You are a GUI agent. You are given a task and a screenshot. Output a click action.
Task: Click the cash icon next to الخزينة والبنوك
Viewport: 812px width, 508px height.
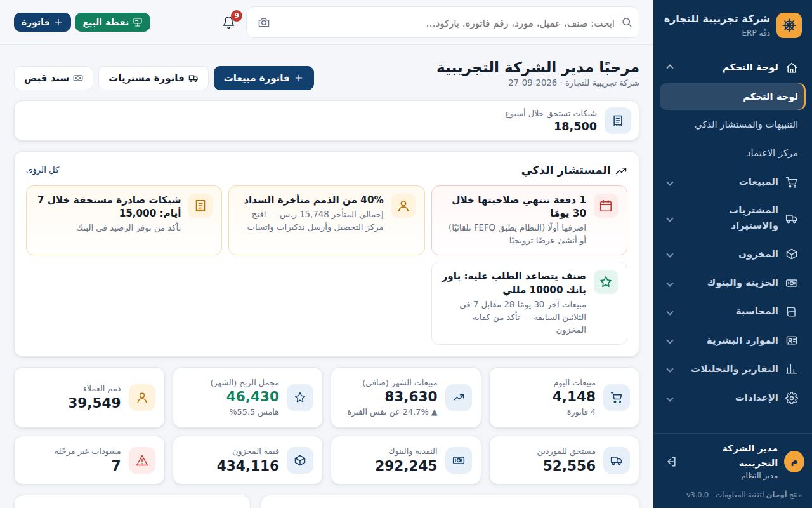click(x=791, y=283)
